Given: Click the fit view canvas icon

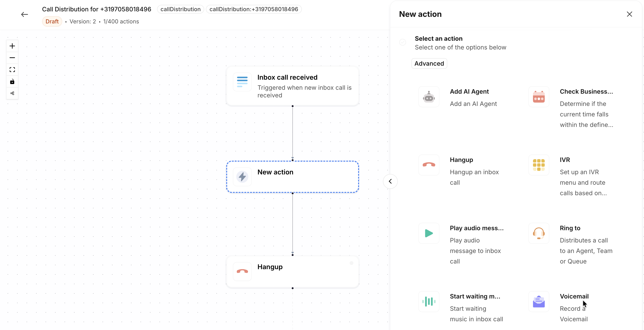Looking at the screenshot, I should tap(12, 70).
